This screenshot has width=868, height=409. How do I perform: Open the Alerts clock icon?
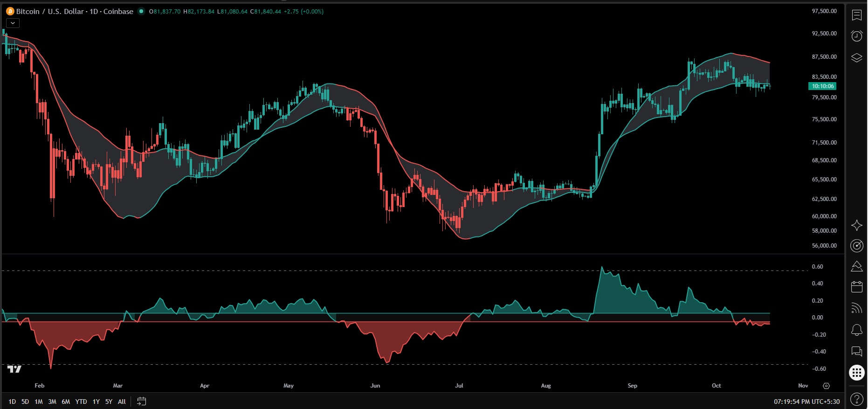857,36
